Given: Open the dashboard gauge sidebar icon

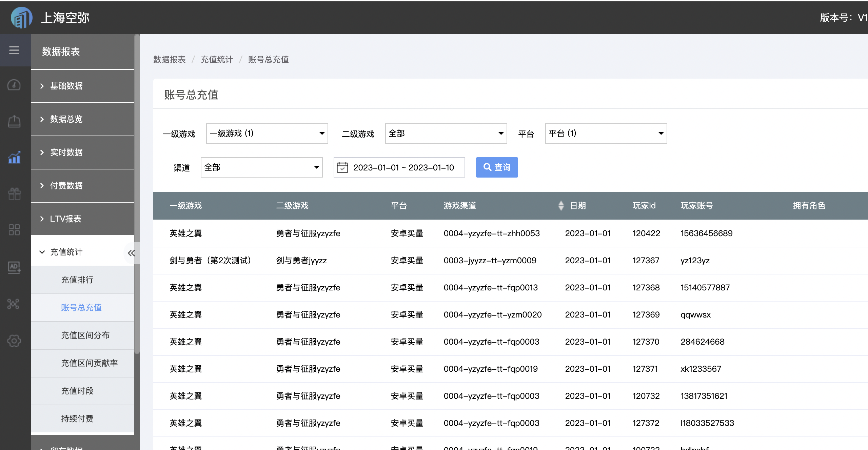Looking at the screenshot, I should coord(14,85).
